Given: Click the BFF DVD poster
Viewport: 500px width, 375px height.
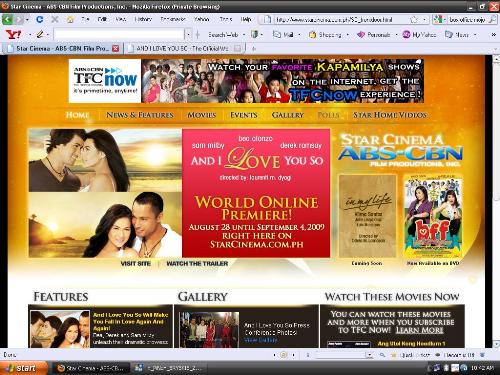Looking at the screenshot, I should point(433,216).
